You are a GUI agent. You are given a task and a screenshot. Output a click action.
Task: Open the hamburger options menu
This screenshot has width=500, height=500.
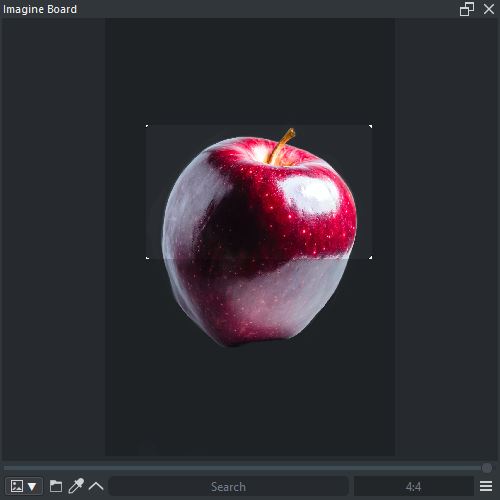click(x=486, y=486)
